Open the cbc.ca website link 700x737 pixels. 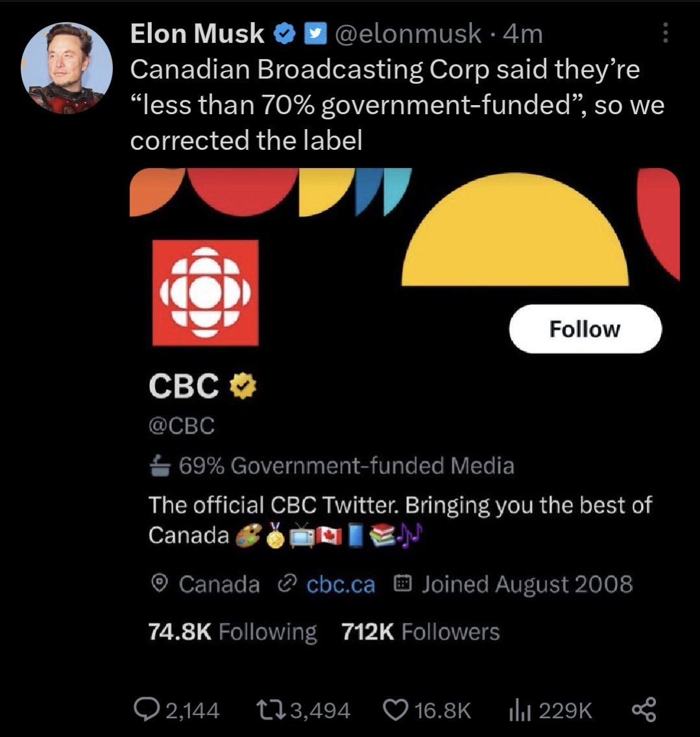tap(340, 585)
